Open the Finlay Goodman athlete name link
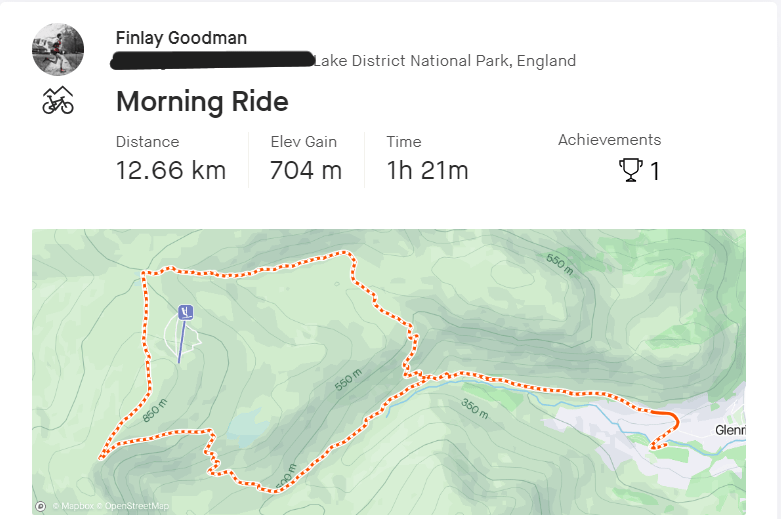The width and height of the screenshot is (781, 519). [181, 38]
